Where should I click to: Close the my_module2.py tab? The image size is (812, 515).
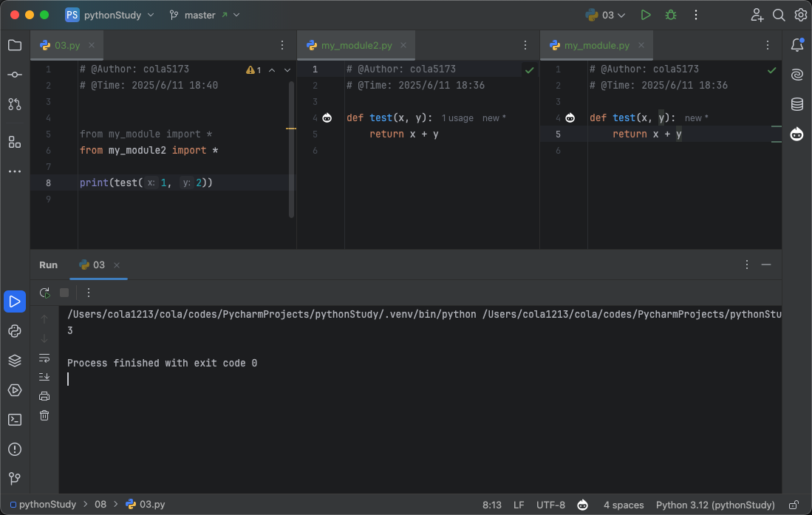(403, 46)
